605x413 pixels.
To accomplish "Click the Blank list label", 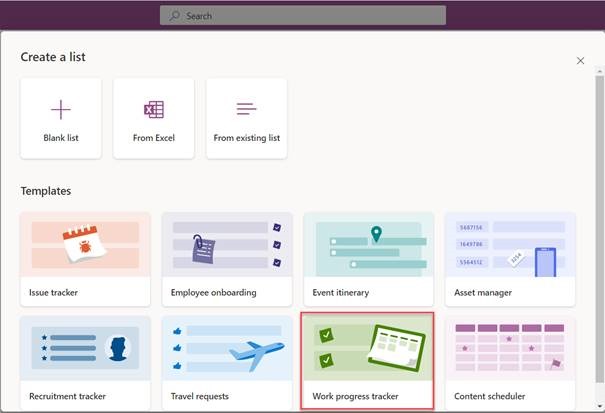I will tap(61, 138).
